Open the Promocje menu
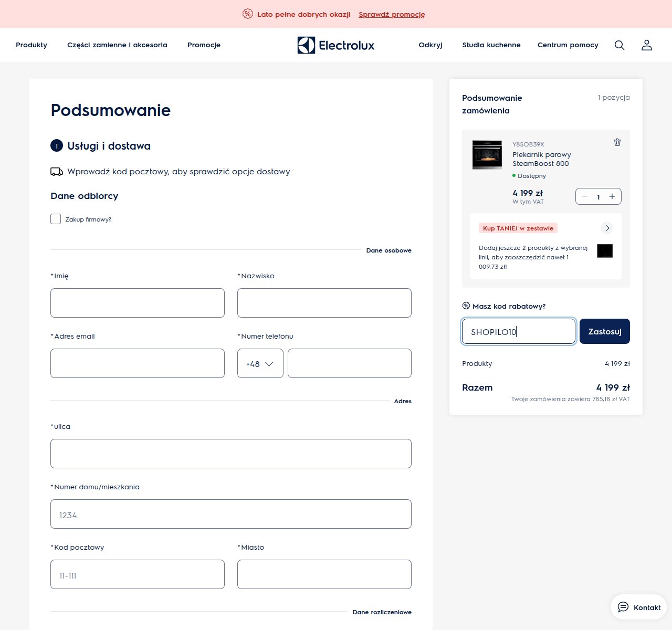672x630 pixels. coord(204,45)
